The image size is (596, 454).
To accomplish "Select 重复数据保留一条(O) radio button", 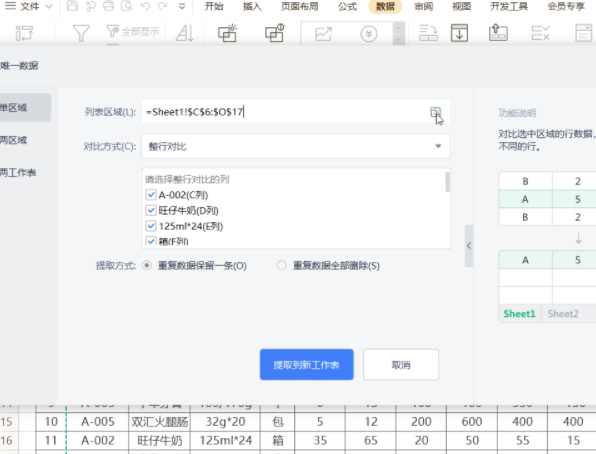I will click(x=147, y=265).
